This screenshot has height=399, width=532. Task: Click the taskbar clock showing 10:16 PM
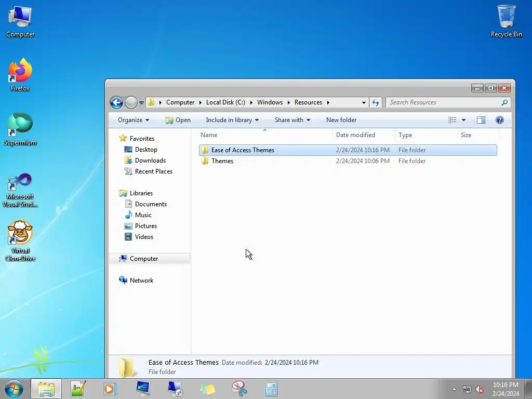506,389
